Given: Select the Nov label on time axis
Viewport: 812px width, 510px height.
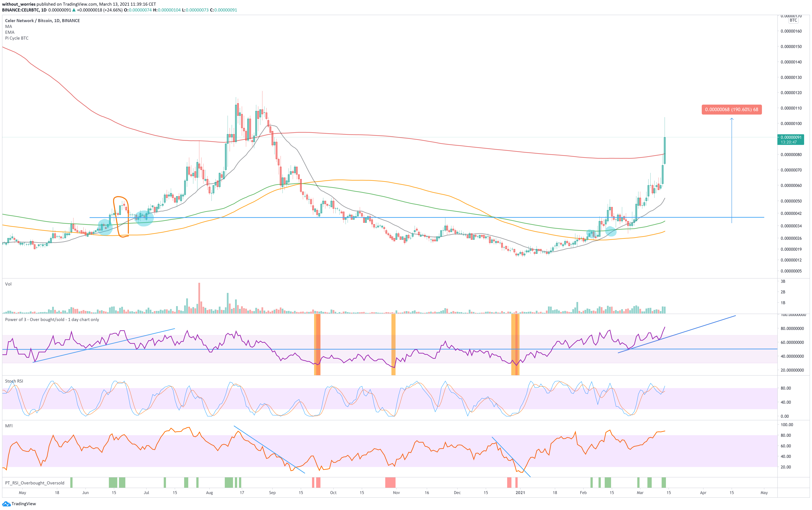Looking at the screenshot, I should [x=396, y=493].
